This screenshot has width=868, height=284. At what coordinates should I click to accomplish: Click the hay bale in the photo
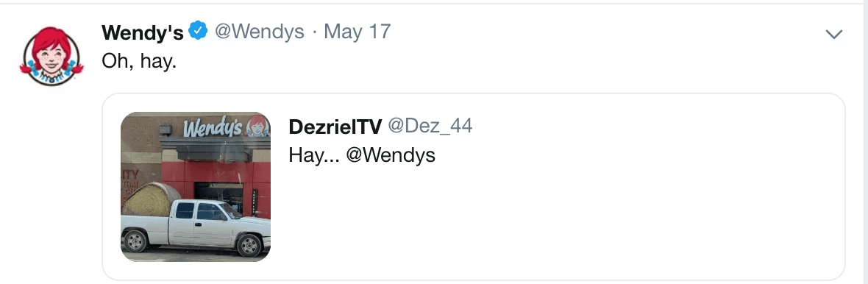coord(150,199)
